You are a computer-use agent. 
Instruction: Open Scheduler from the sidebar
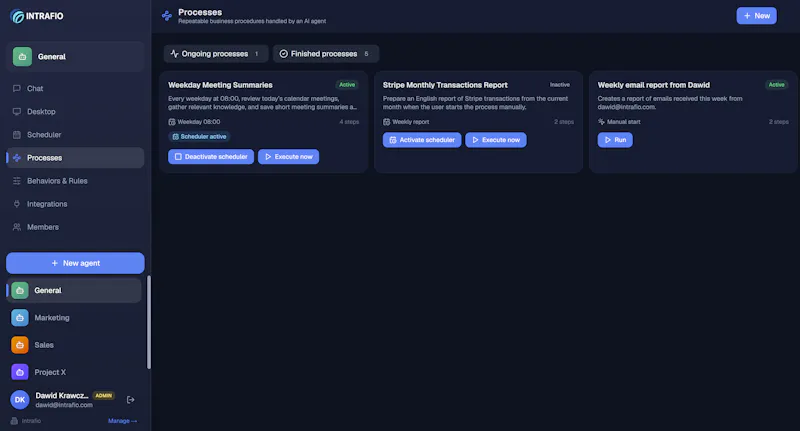click(x=75, y=135)
